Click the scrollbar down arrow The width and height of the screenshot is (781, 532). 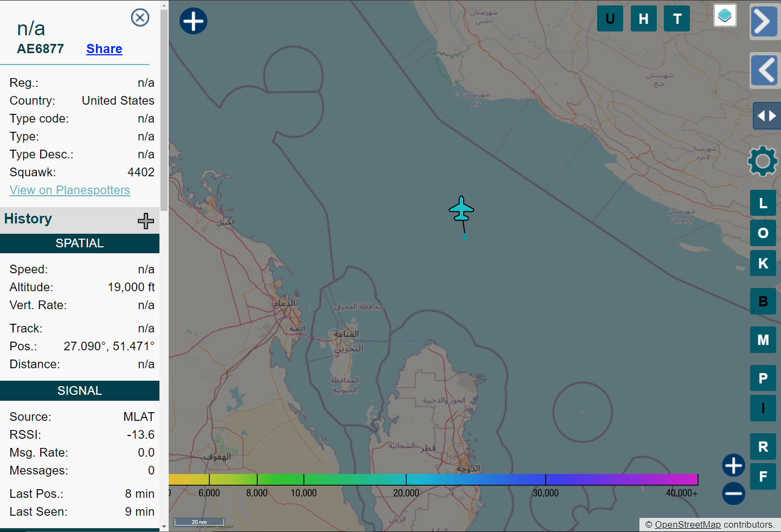pyautogui.click(x=164, y=527)
